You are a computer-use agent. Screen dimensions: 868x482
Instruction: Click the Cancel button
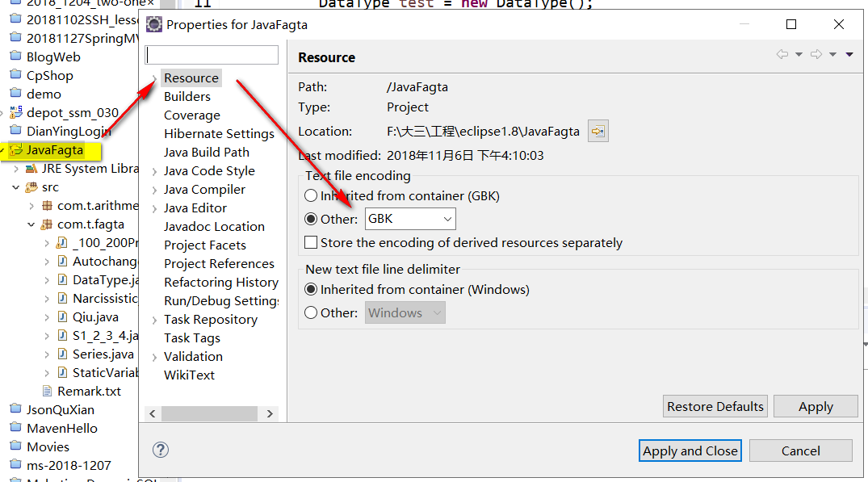click(x=800, y=451)
